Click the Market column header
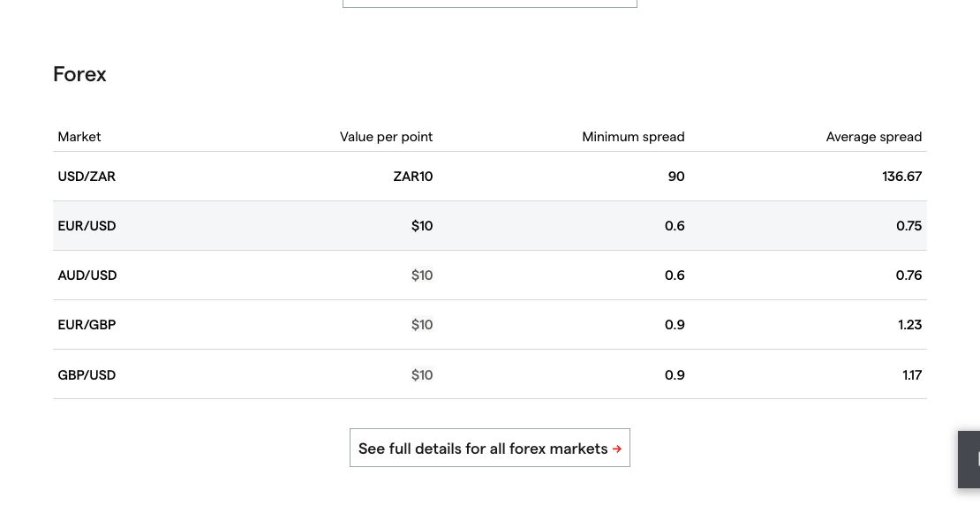This screenshot has height=513, width=980. [79, 137]
